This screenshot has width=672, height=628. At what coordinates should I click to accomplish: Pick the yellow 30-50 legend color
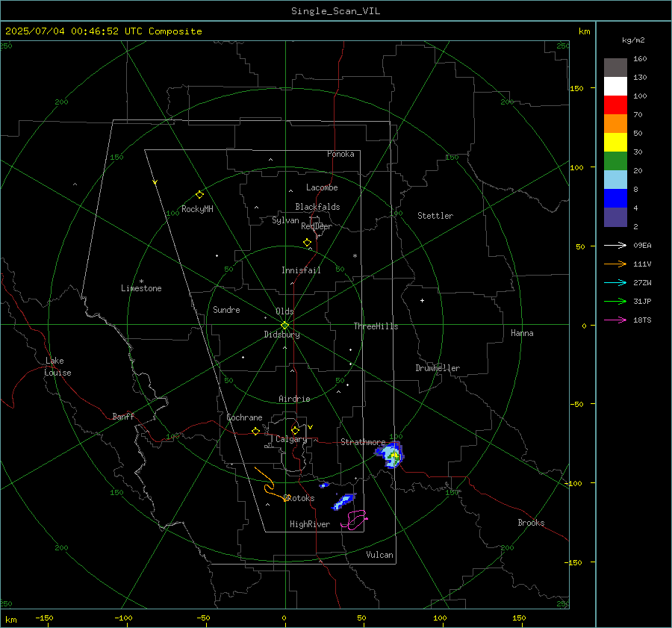[x=615, y=143]
